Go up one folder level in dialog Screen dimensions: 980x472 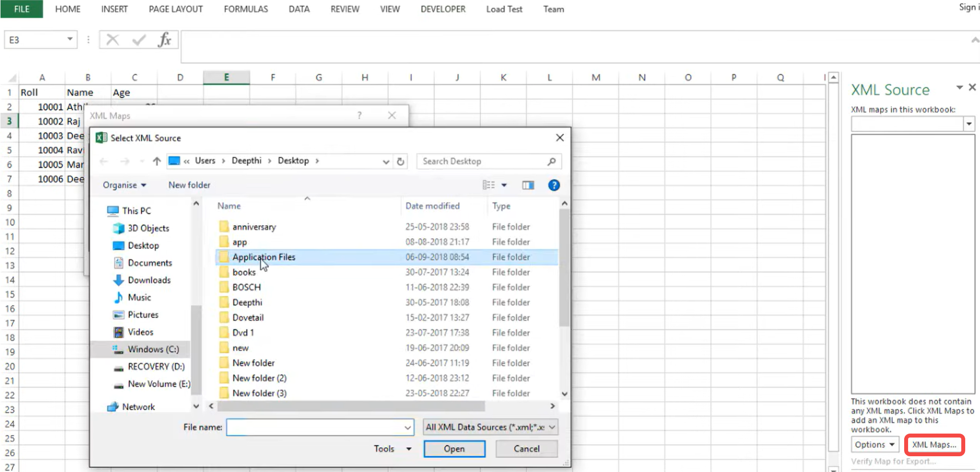157,161
